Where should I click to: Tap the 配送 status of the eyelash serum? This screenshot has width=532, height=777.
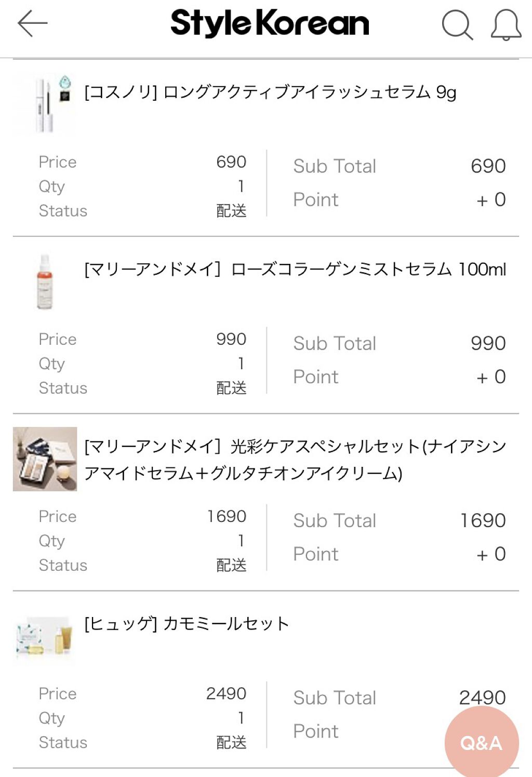coord(231,211)
